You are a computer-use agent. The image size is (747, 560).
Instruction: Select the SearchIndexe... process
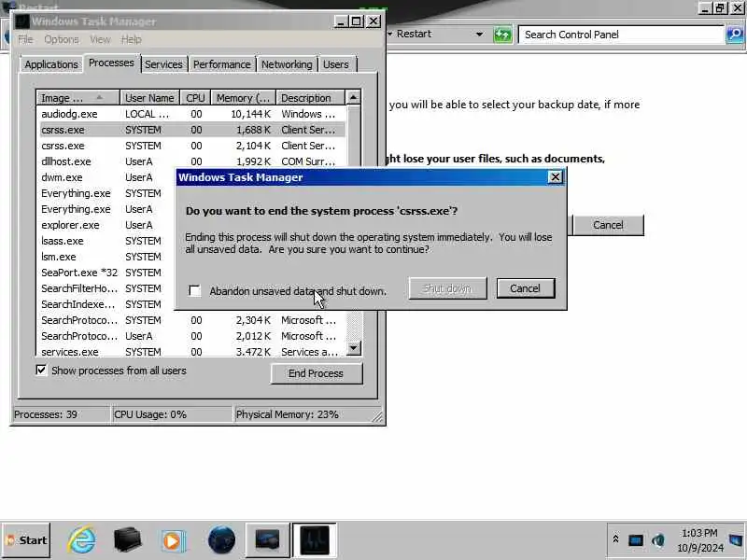click(106, 304)
